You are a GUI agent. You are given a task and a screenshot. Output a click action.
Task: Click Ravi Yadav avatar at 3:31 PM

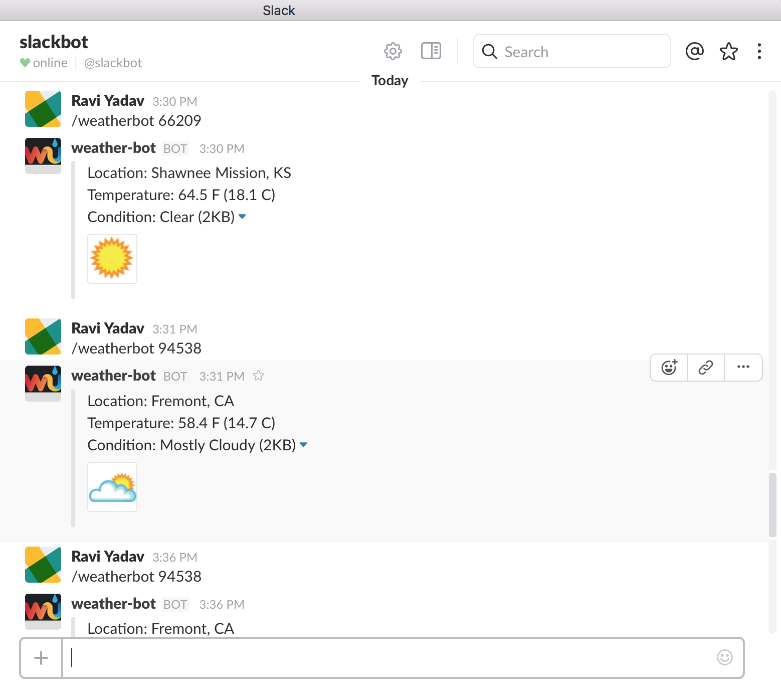pos(43,336)
